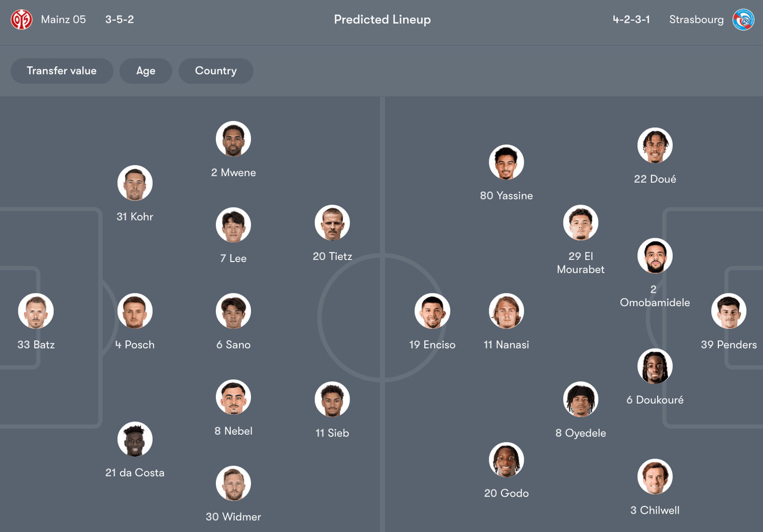Open 29 El Mourabet's player photo
Viewport: 763px width, 532px height.
[581, 223]
